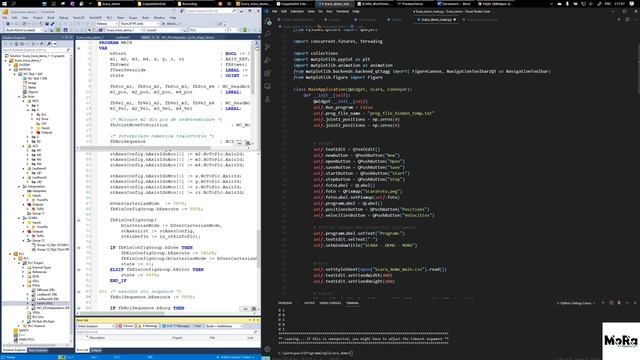Viewport: 640px width, 360px height.
Task: Switch to TwinCAT Output tab beside Error List
Action: click(x=96, y=350)
